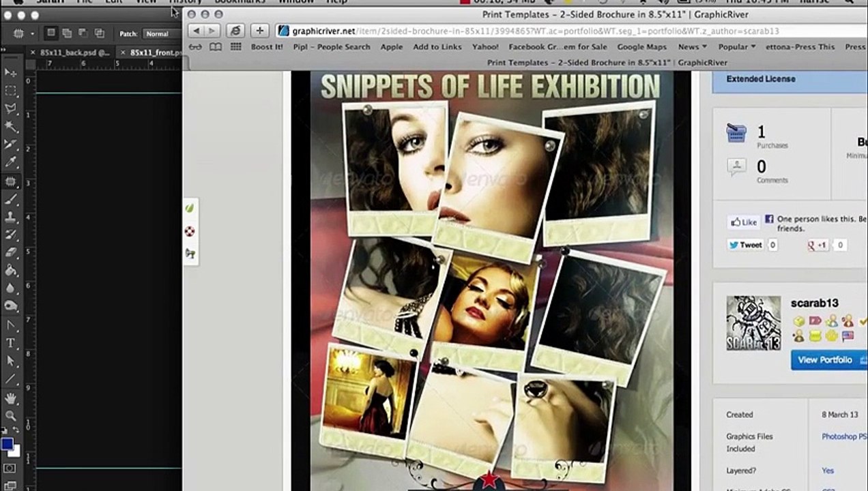
Task: Open the Safari application menu
Action: click(50, 2)
